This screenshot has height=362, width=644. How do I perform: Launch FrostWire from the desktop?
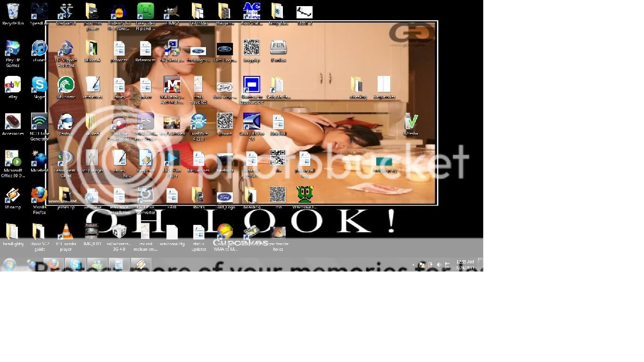(198, 122)
